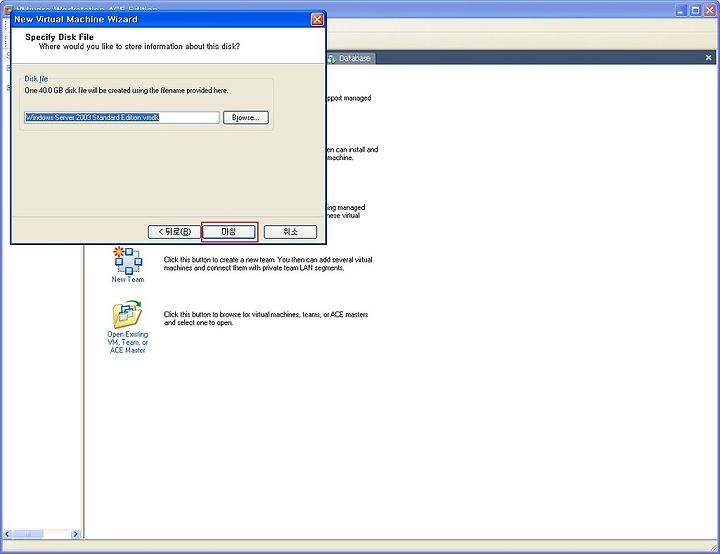The width and height of the screenshot is (720, 554).
Task: Switch to the Database tab
Action: (x=351, y=58)
